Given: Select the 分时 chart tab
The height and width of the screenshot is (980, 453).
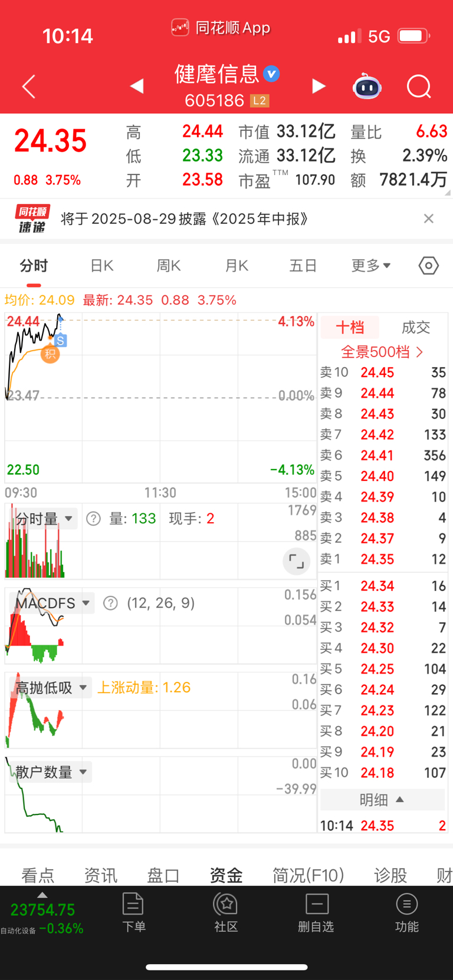Looking at the screenshot, I should click(34, 266).
